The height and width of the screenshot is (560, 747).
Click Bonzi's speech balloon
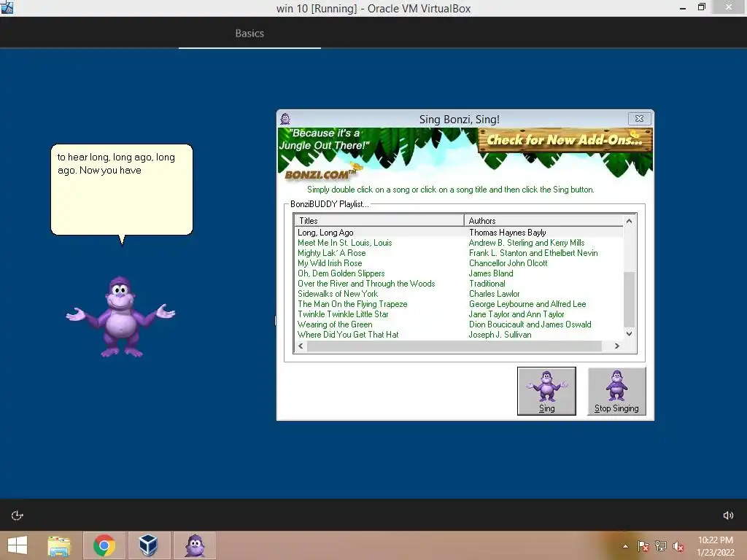pyautogui.click(x=122, y=190)
